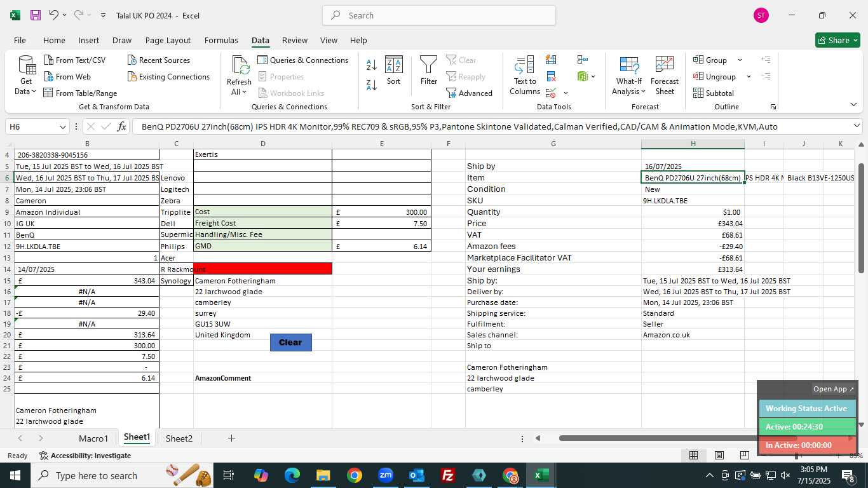Collapse the ribbon chevron
The width and height of the screenshot is (868, 488).
[x=853, y=104]
